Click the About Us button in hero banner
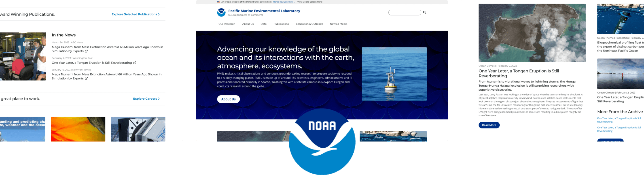The height and width of the screenshot is (175, 644). pos(228,99)
